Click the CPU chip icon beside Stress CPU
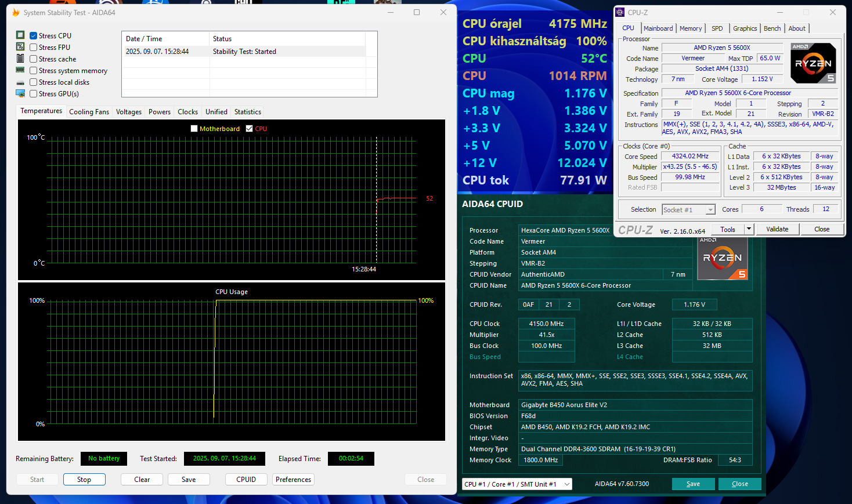 20,35
